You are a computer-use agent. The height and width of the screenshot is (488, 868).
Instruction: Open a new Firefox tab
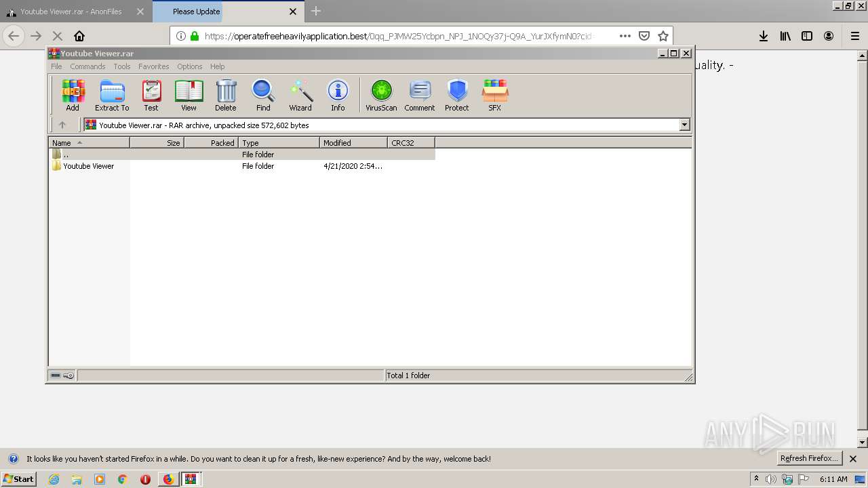click(316, 11)
